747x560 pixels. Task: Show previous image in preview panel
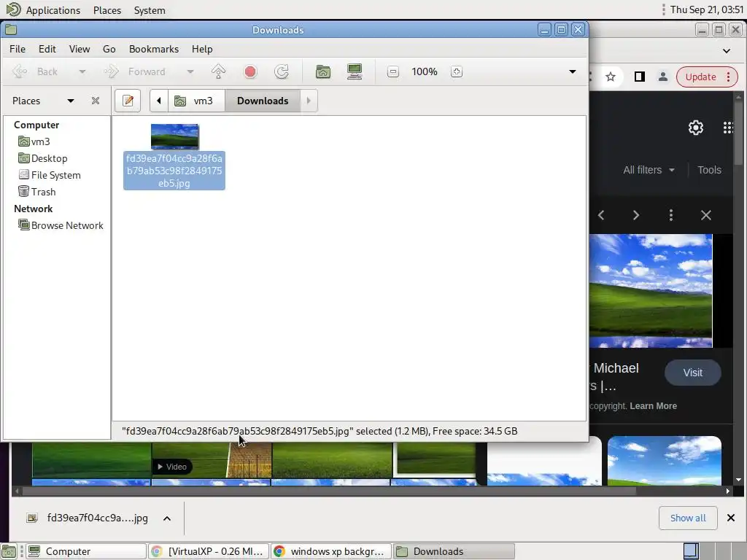pyautogui.click(x=601, y=215)
